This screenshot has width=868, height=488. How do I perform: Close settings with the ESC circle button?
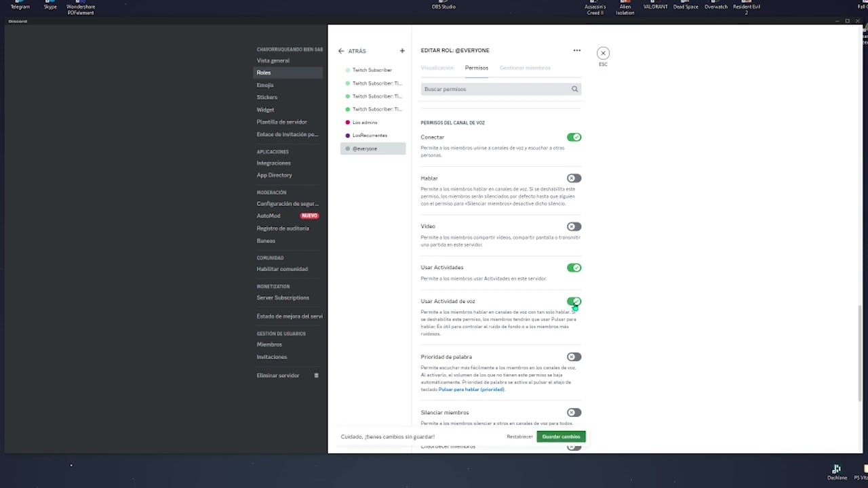[x=603, y=53]
